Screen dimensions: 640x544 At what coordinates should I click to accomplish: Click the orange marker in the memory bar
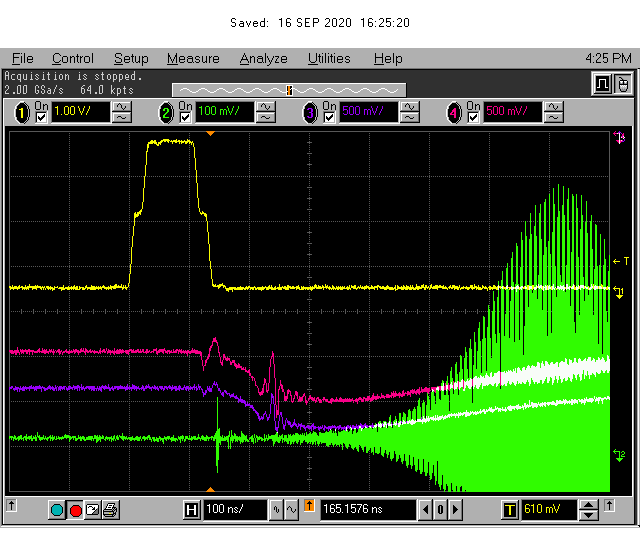tap(289, 90)
